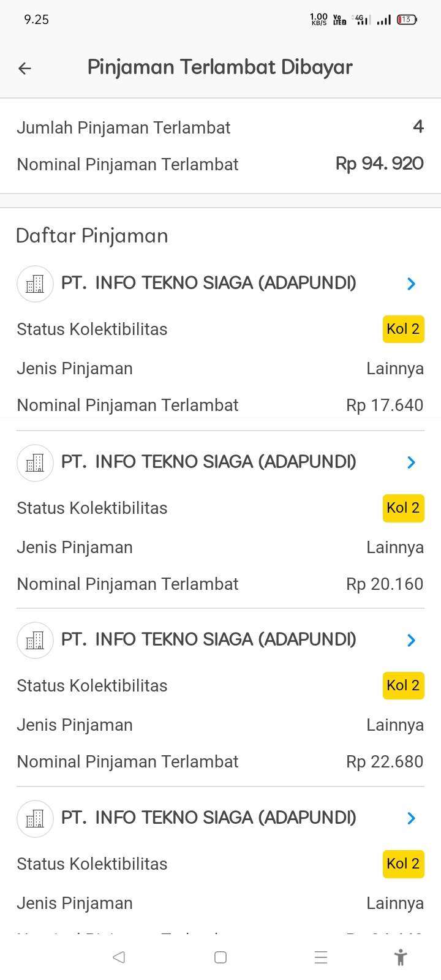Viewport: 441px width, 980px height.
Task: Tap the Kol 2 badge on the Rp 20.160 loan
Action: (x=403, y=508)
